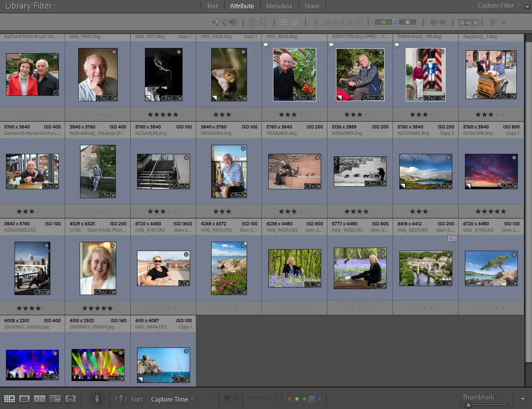Filter by flagged photos in the filter bar
The height and width of the screenshot is (409, 532).
point(216,23)
